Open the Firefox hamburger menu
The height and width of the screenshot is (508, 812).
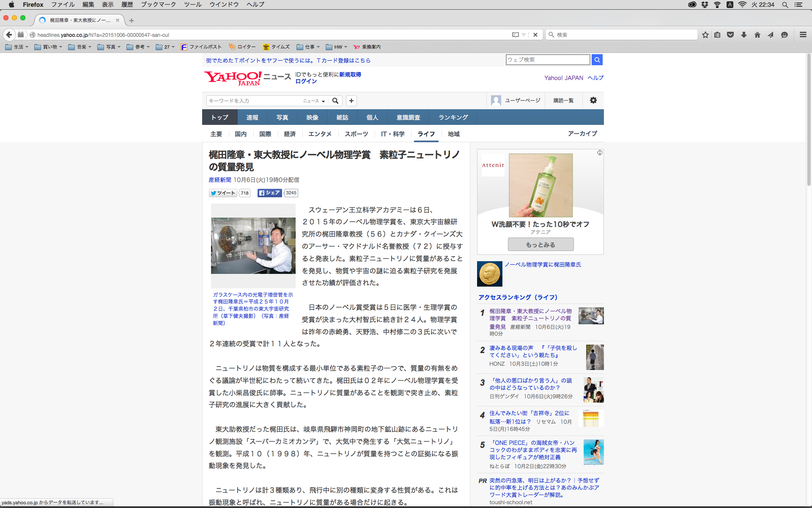pyautogui.click(x=803, y=35)
